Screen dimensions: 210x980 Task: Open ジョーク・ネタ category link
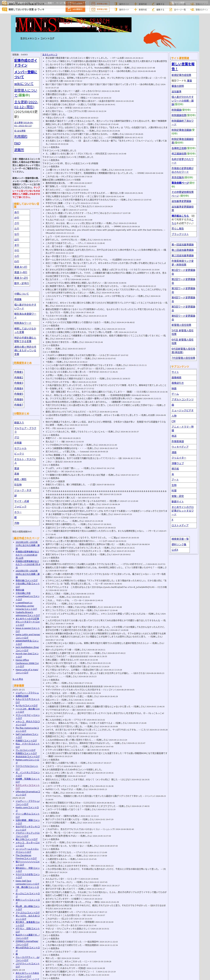coord(23,490)
